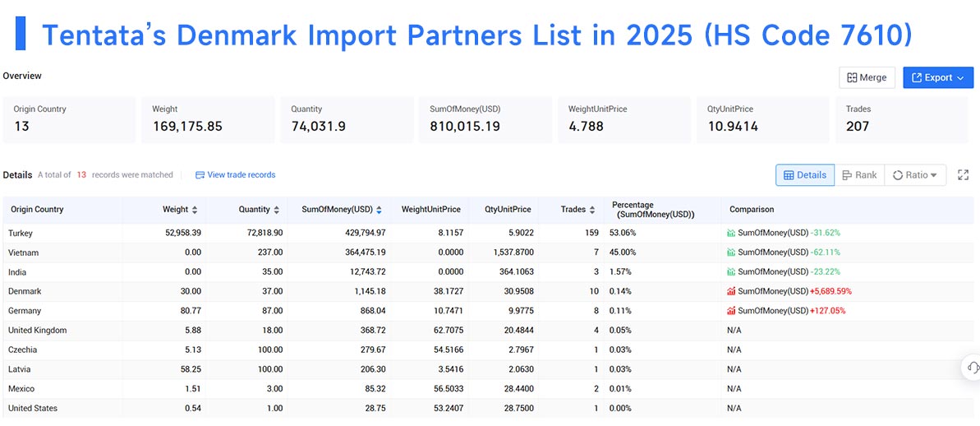Click India's comparison chart icon

coord(730,272)
